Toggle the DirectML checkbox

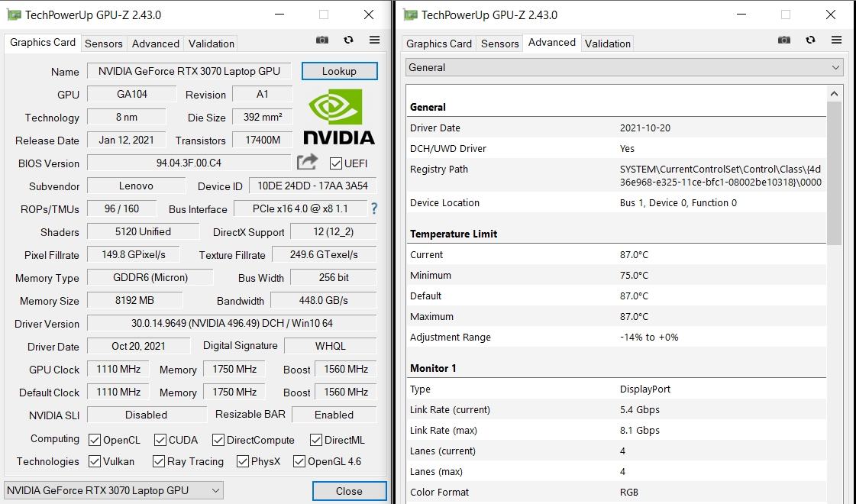click(315, 440)
